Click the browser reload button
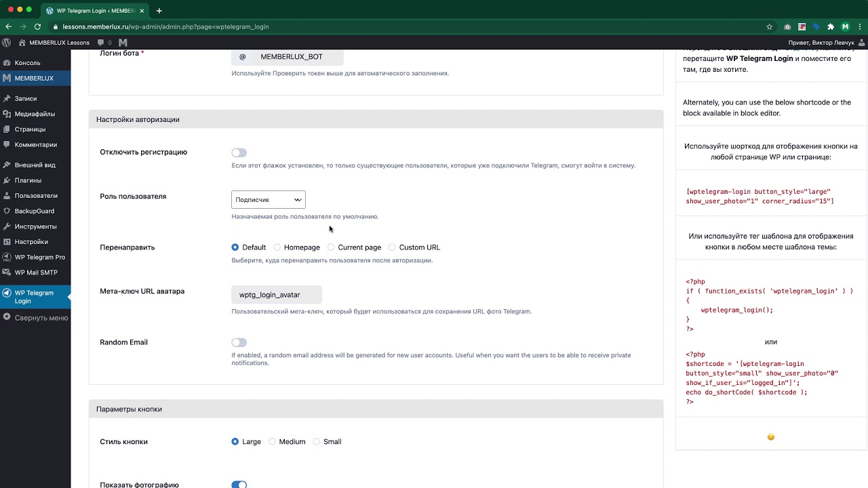 tap(38, 26)
